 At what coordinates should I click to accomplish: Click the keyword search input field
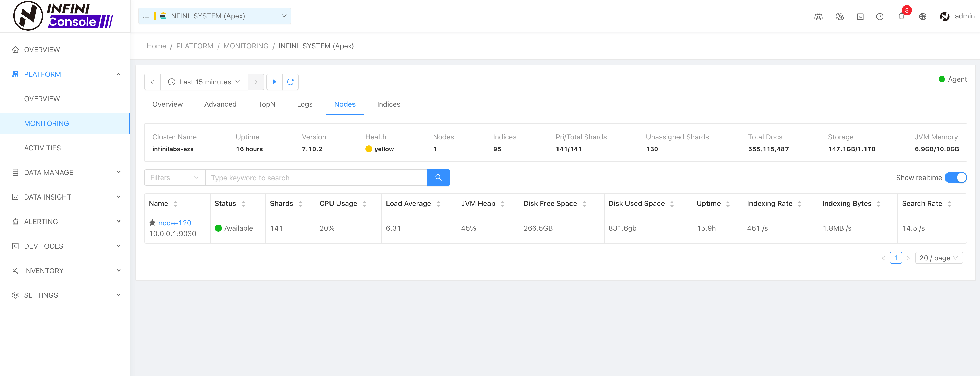[316, 177]
